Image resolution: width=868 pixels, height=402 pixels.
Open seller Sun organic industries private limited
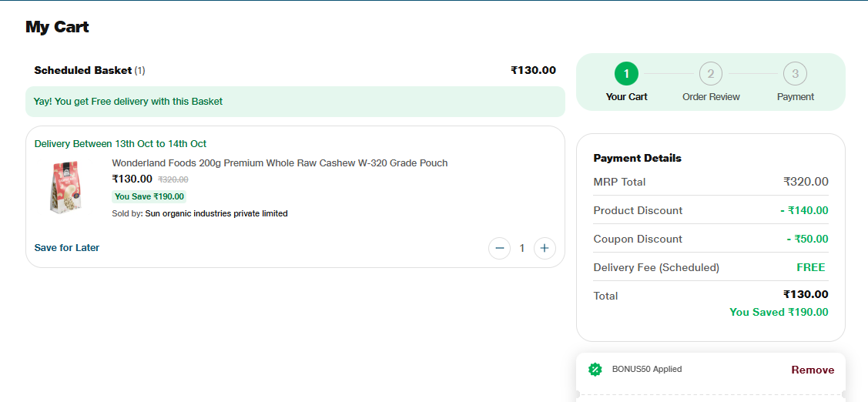point(216,213)
